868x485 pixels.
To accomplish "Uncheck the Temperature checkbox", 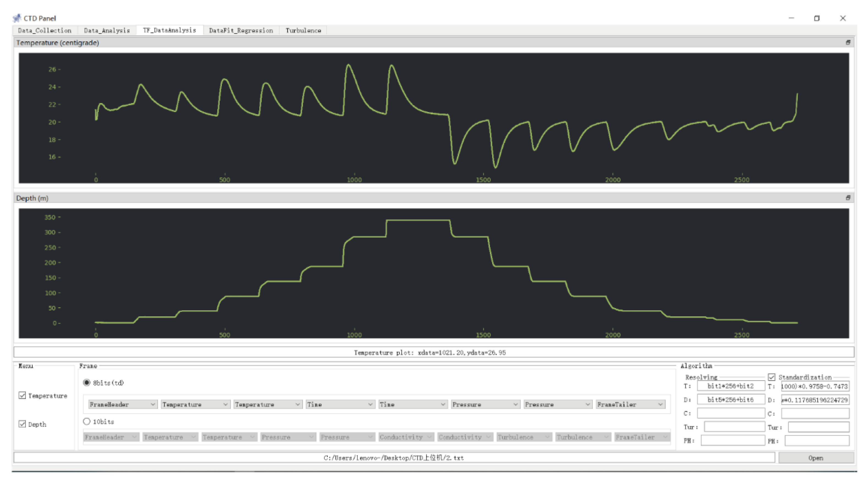I will (22, 395).
